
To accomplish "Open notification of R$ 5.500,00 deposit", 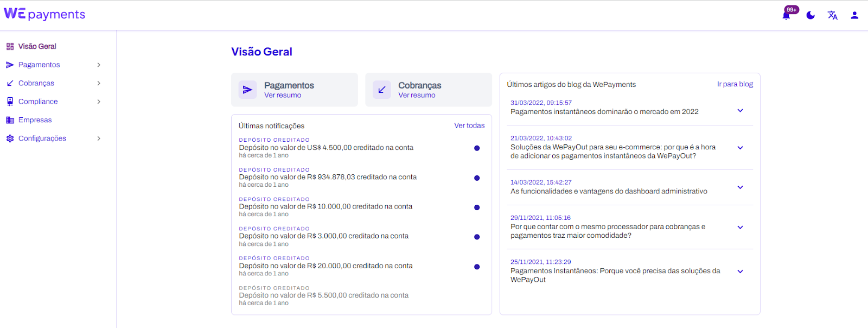I will [x=324, y=295].
